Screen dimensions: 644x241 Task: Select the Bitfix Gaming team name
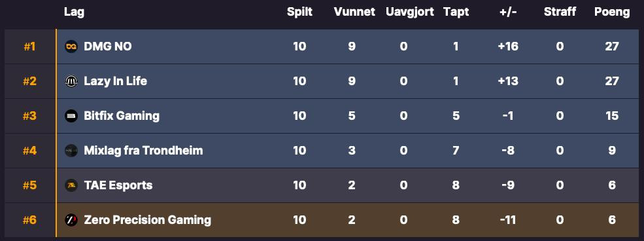point(122,116)
